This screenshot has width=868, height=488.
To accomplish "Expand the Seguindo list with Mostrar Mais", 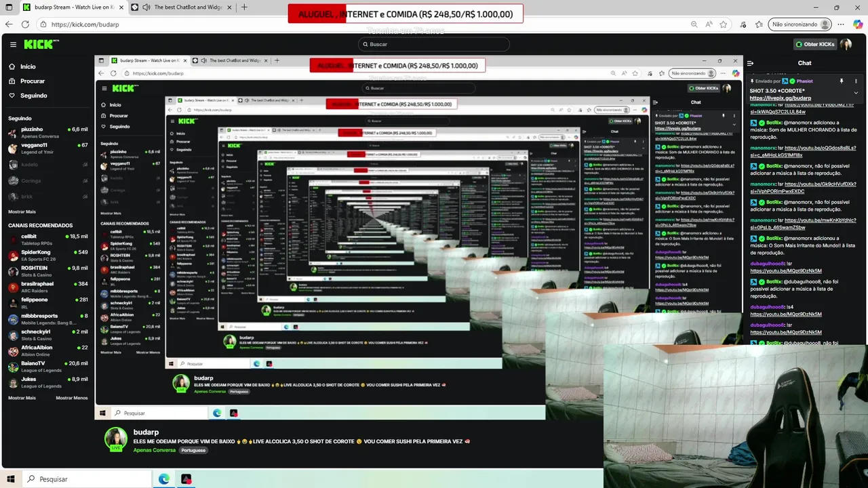I will (x=22, y=211).
